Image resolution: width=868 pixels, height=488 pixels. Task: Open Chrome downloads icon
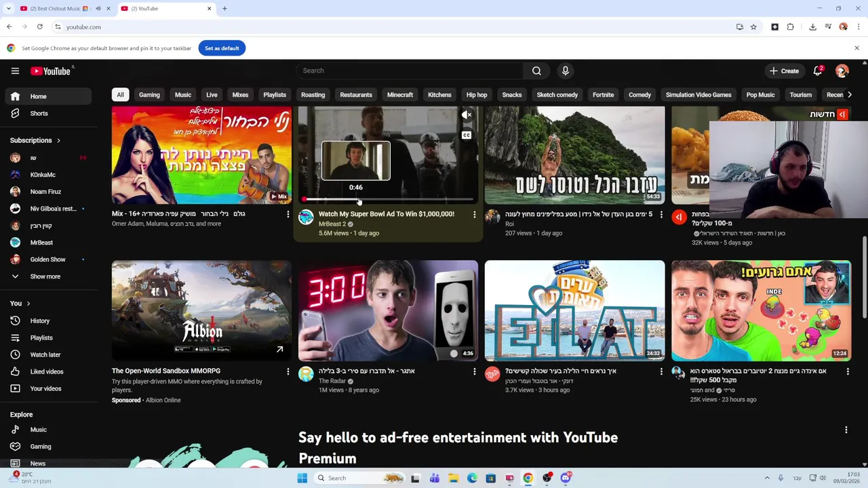(x=812, y=27)
